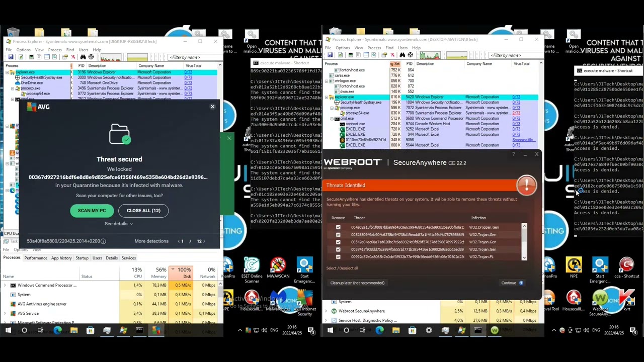Viewport: 644px width, 362px height.
Task: Close the AVG threat secured popup
Action: [212, 107]
